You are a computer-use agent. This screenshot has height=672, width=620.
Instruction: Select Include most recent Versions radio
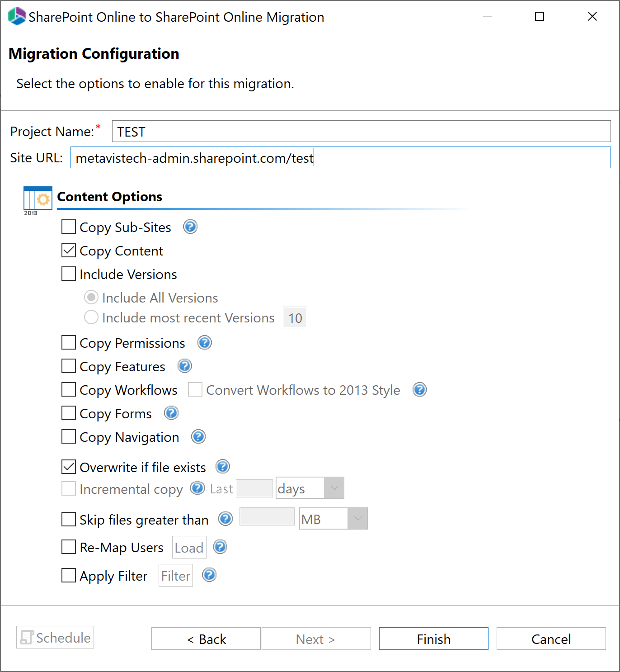coord(91,317)
